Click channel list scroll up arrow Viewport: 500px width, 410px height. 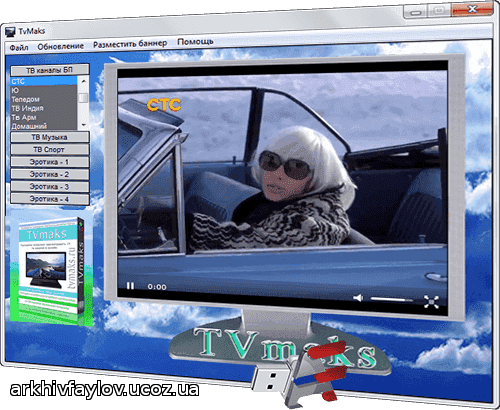83,81
